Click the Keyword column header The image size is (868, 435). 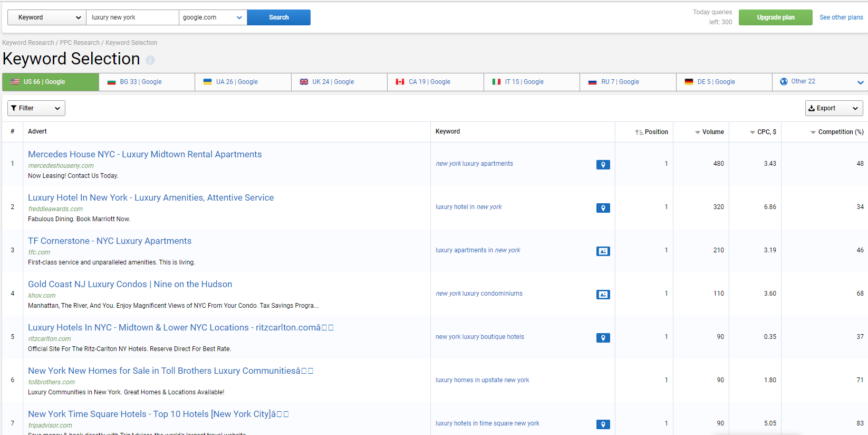[x=448, y=131]
